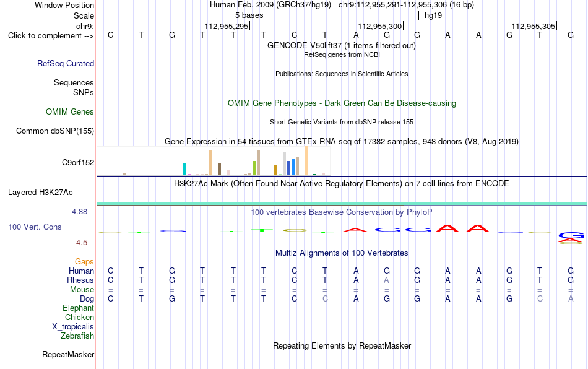
Task: Select the Chicken alignment row label
Action: coord(79,317)
